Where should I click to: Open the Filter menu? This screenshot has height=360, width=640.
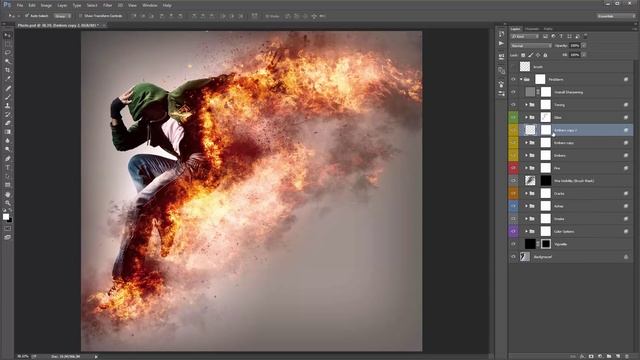point(107,5)
